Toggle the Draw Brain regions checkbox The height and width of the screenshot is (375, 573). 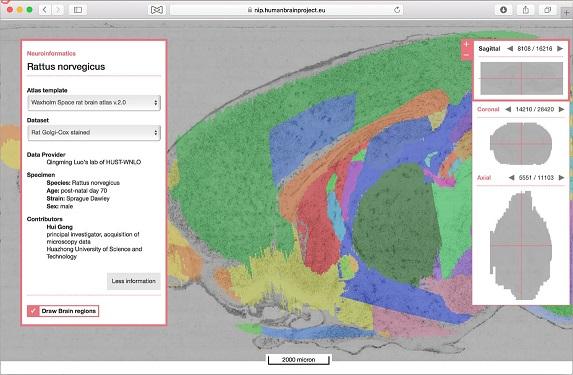[x=33, y=311]
